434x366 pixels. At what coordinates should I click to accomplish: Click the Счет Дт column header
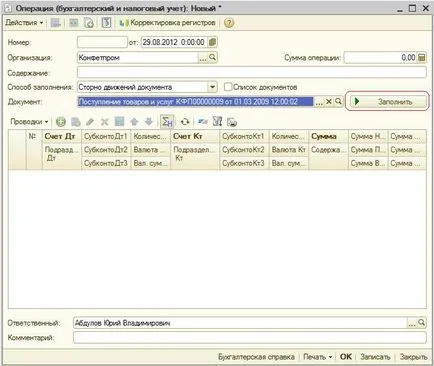click(62, 136)
